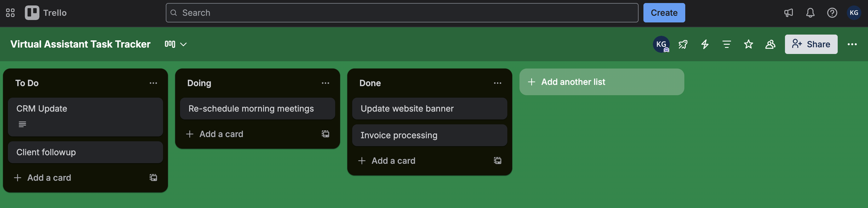This screenshot has height=208, width=868.
Task: Click the Share button
Action: pyautogui.click(x=811, y=44)
